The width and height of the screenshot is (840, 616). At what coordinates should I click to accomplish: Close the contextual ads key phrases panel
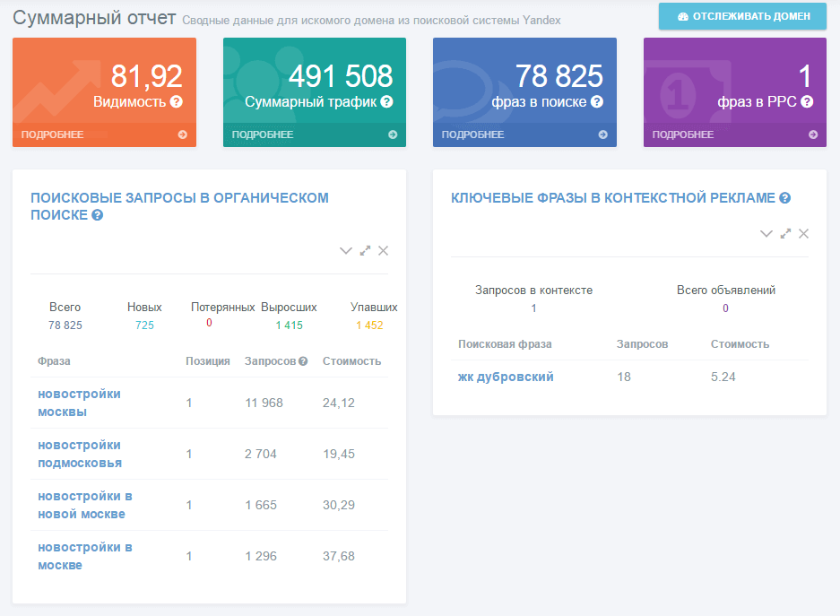[803, 234]
